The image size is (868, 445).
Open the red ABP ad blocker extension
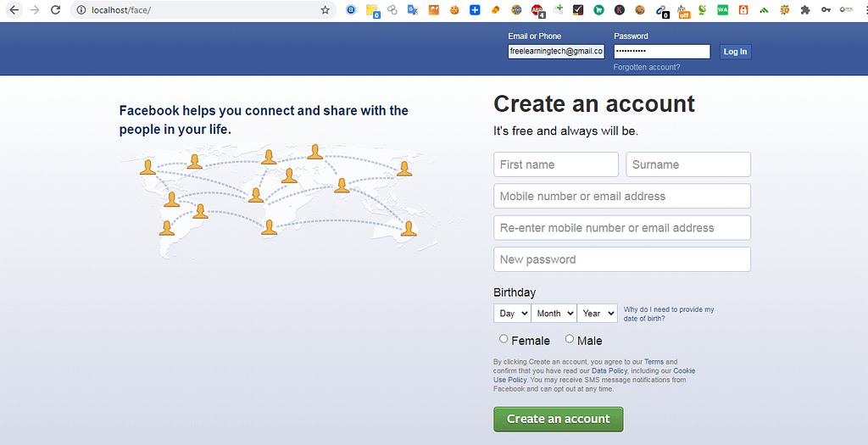tap(537, 10)
